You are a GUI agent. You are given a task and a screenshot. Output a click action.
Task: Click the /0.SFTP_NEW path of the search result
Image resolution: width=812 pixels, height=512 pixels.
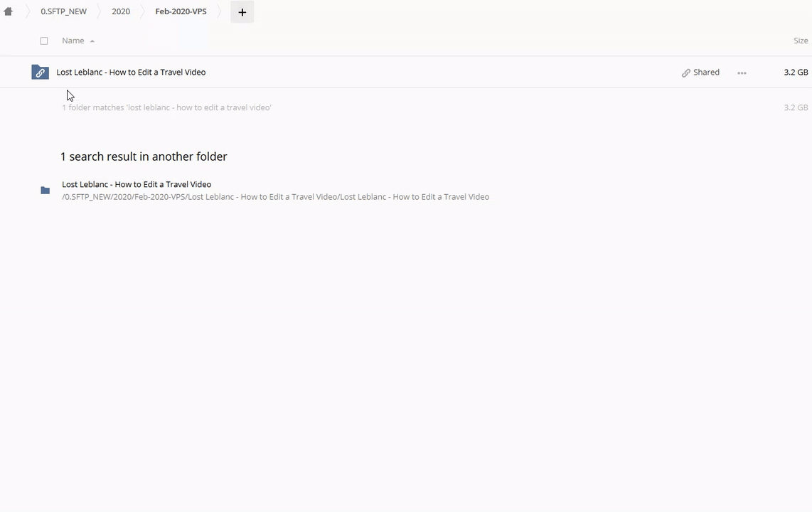pyautogui.click(x=275, y=197)
